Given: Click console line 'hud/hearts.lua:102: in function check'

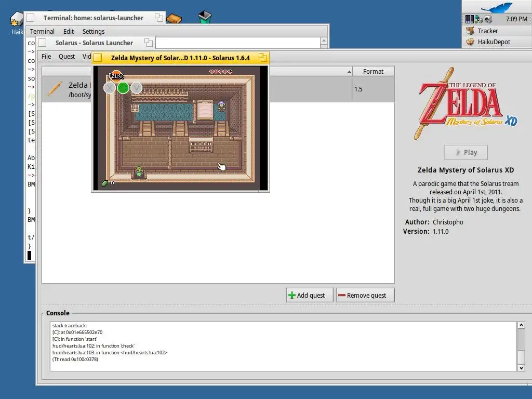Looking at the screenshot, I should click(x=94, y=346).
